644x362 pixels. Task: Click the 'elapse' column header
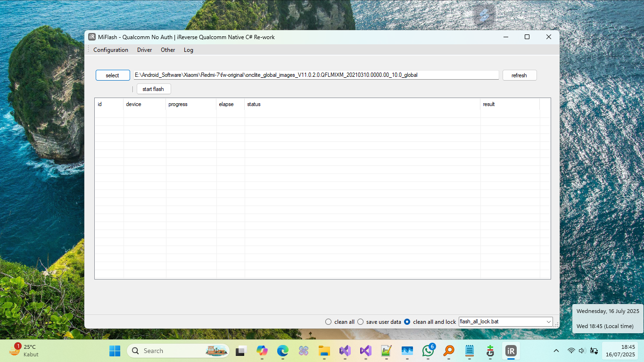pos(231,104)
